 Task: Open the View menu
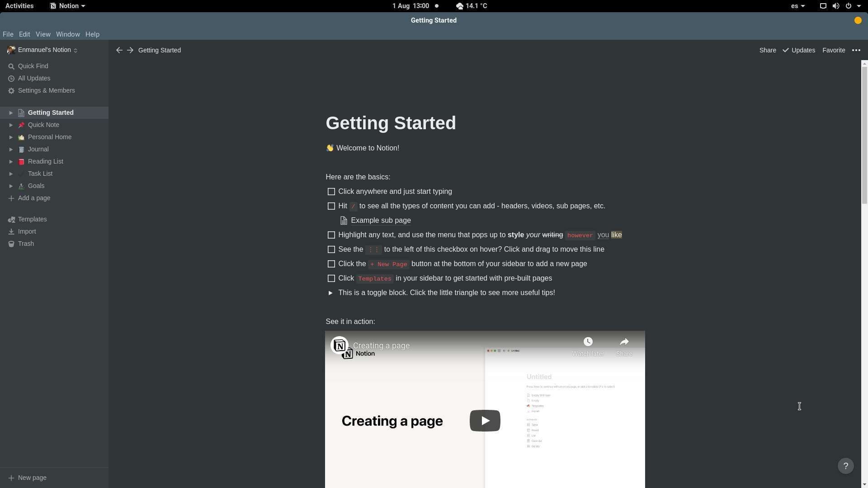[43, 34]
